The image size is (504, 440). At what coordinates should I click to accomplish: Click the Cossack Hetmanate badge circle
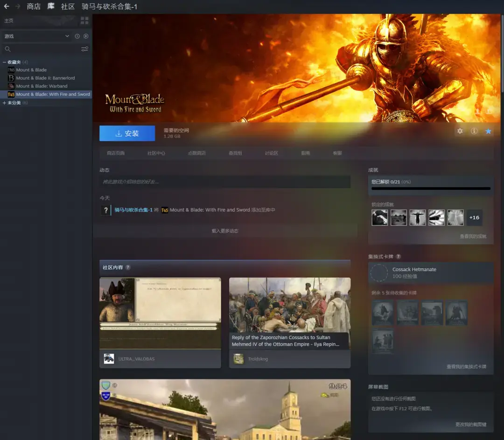click(x=379, y=273)
